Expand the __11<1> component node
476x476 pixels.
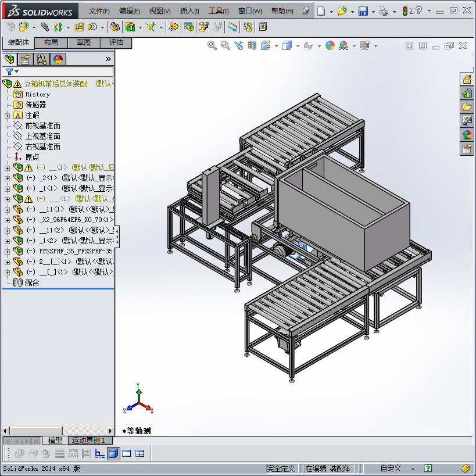click(x=7, y=210)
